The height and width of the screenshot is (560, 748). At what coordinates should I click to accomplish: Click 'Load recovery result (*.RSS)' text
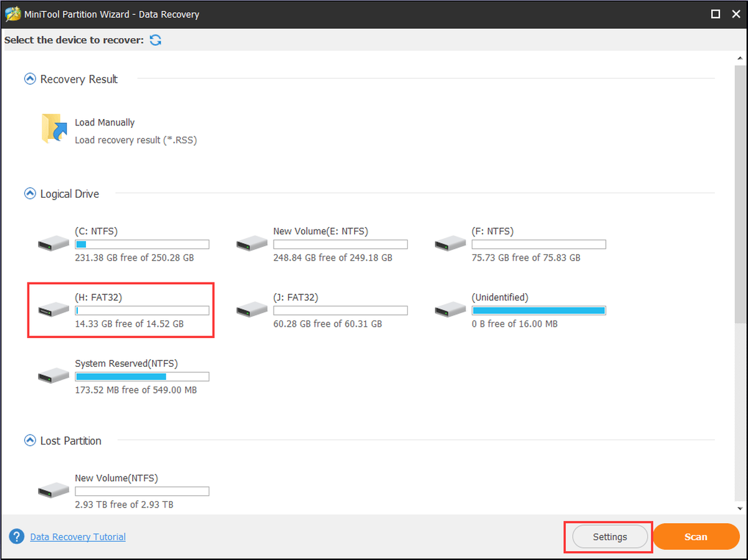click(x=136, y=140)
